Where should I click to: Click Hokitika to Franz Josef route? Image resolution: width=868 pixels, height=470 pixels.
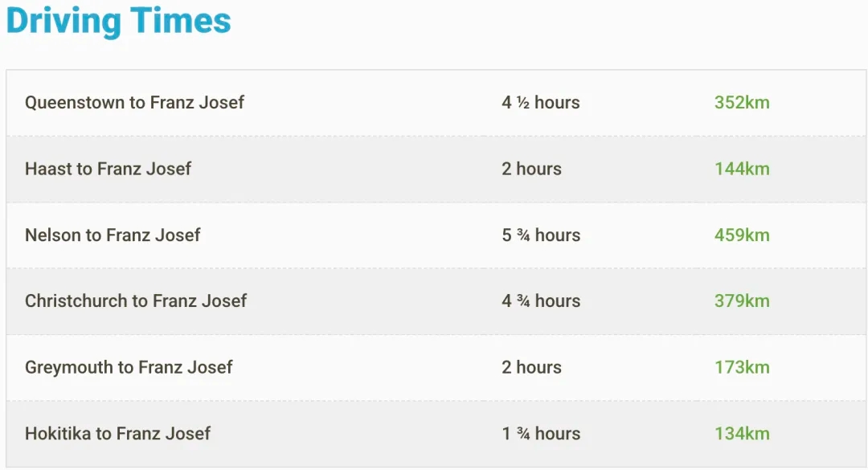point(117,433)
